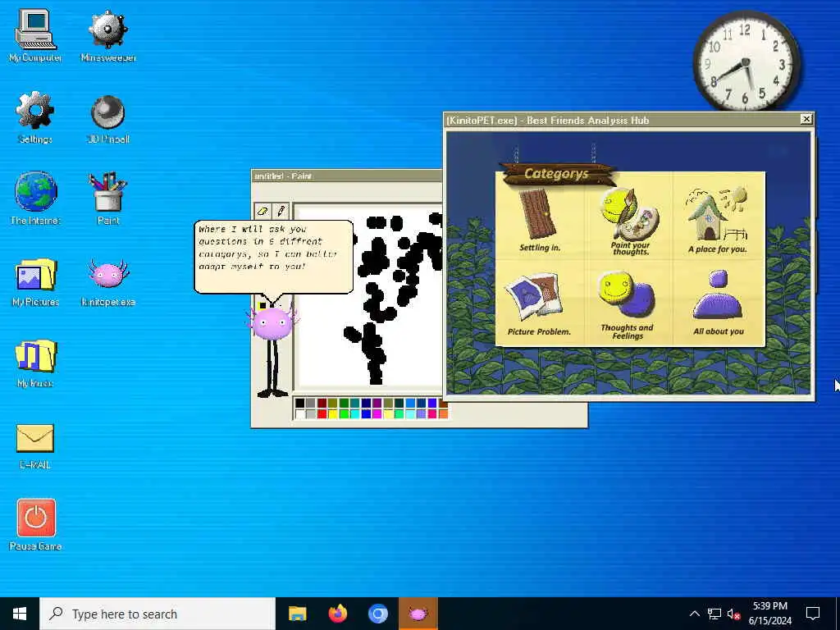Select the kinitopet.exe desktop icon

108,282
